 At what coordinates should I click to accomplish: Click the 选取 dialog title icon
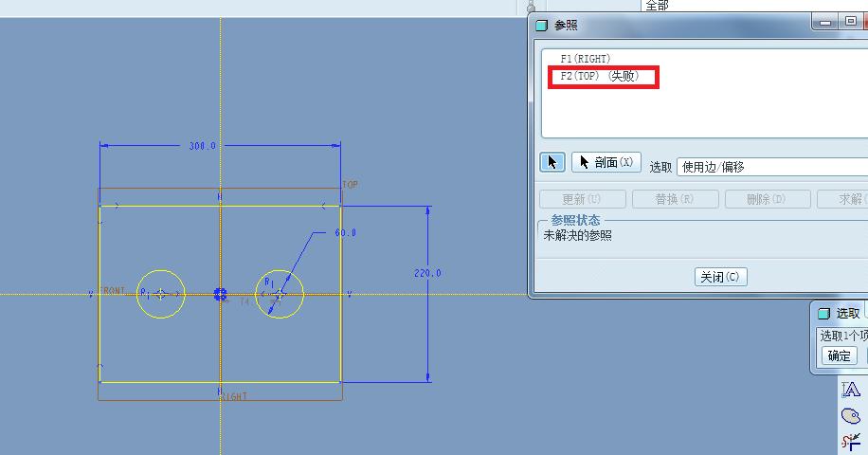click(x=823, y=314)
